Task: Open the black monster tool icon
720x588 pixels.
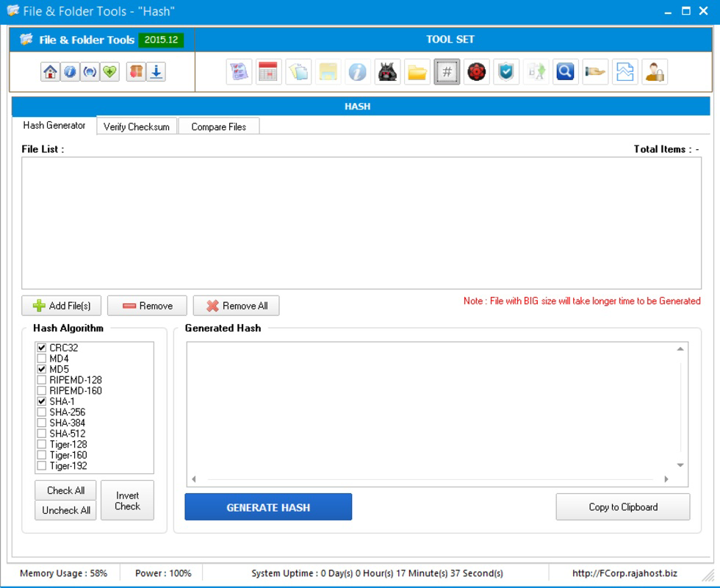Action: (x=388, y=72)
